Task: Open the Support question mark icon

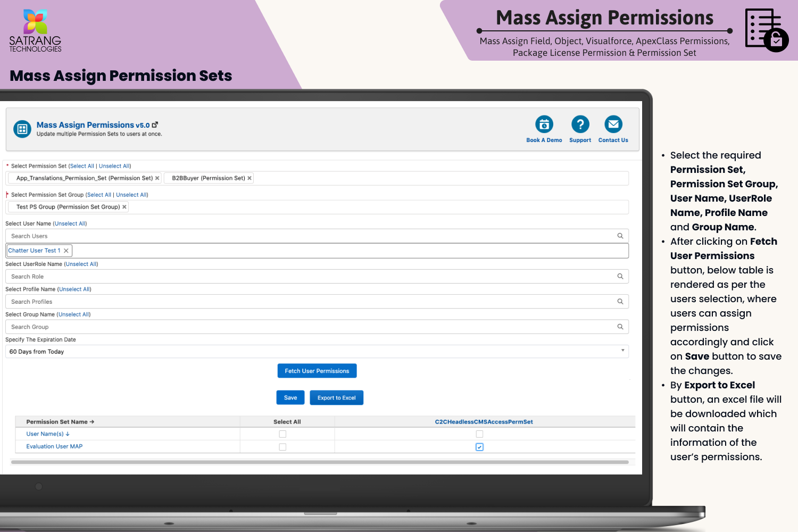Action: [580, 124]
